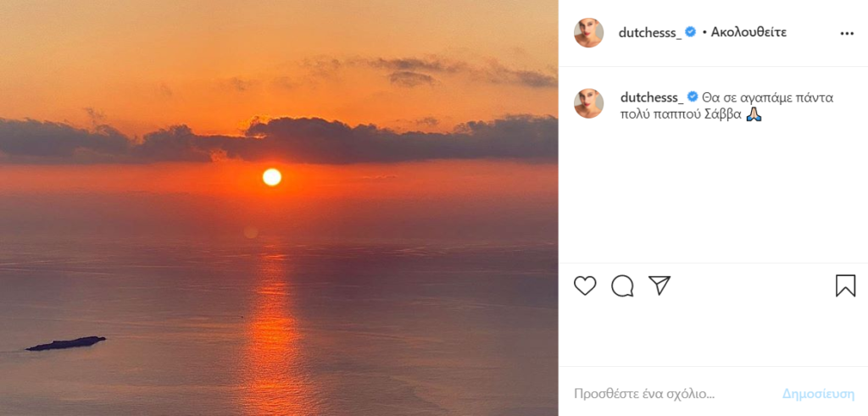Focus the Προσθέστε ένα σχόλιο comment field
Viewport: 868px width, 416px height.
[670, 394]
